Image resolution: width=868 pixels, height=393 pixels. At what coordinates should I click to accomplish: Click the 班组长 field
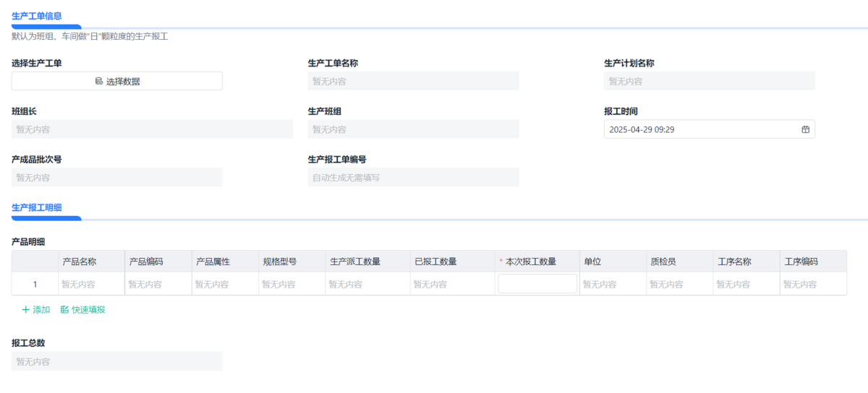tap(153, 129)
